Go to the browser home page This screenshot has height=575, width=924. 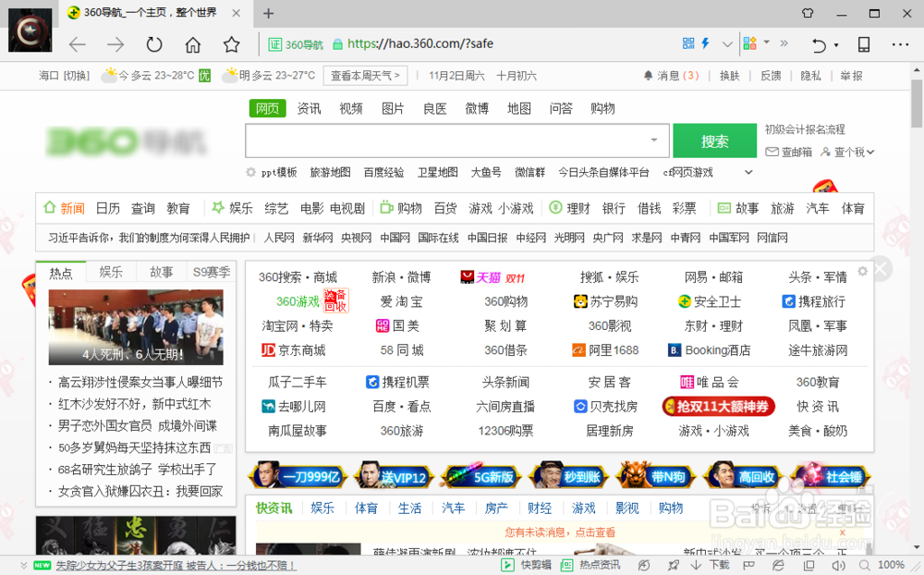click(193, 44)
